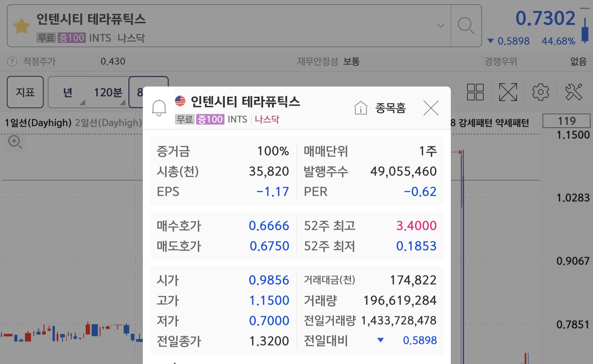Click the 고가 value 1.1500 in popup

269,300
